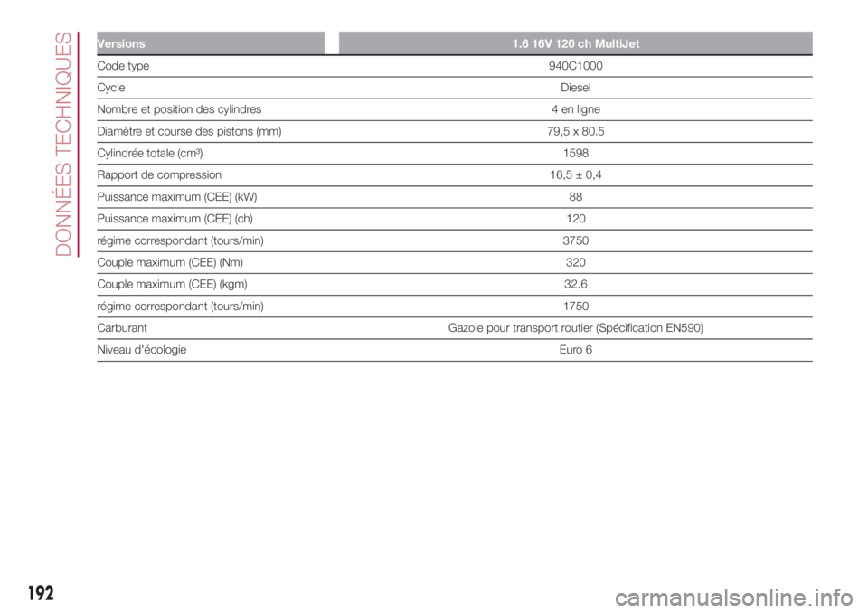The height and width of the screenshot is (613, 868).
Task: Select the value 'Euro 6'
Action: (576, 350)
